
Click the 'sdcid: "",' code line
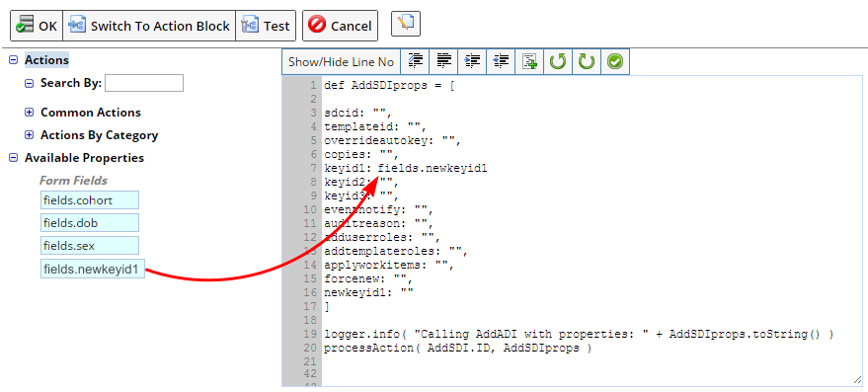pos(358,113)
